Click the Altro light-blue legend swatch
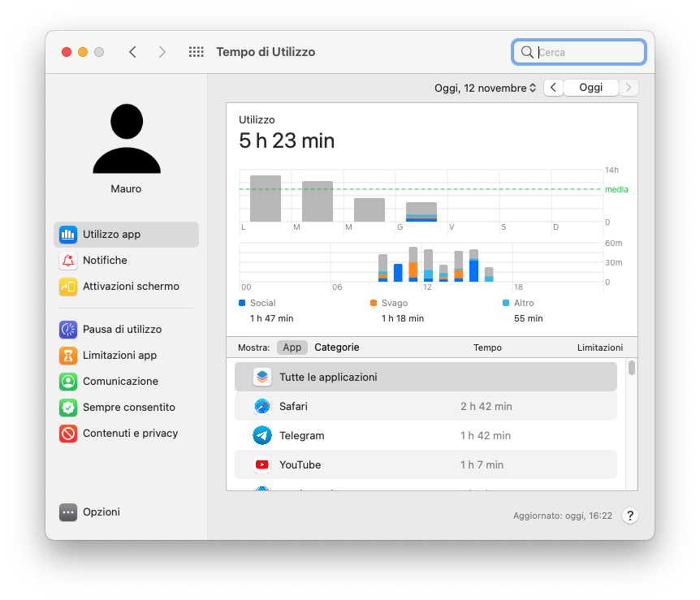 pyautogui.click(x=505, y=303)
